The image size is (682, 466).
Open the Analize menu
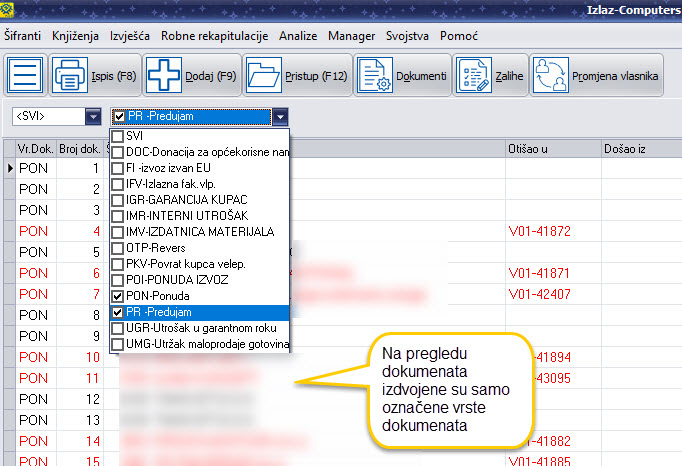(299, 35)
